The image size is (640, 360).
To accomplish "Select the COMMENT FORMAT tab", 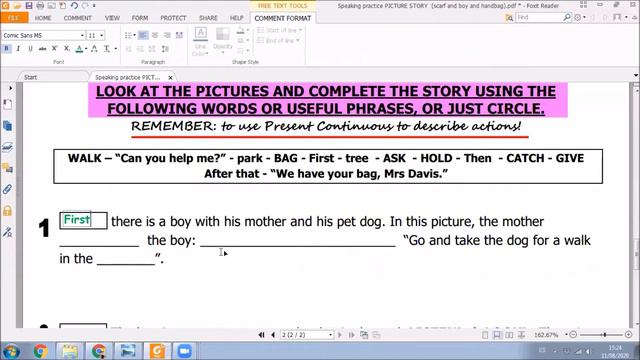I will 283,18.
